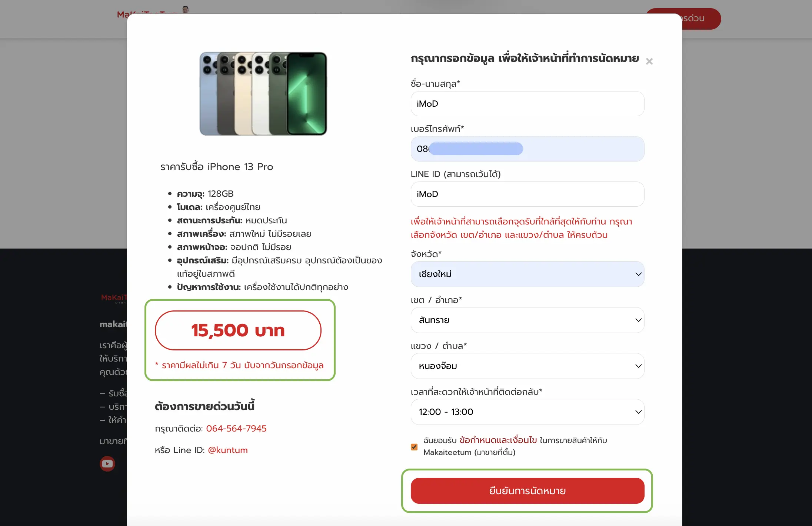Click the LINE ID input field
Image resolution: width=812 pixels, height=526 pixels.
tap(527, 194)
